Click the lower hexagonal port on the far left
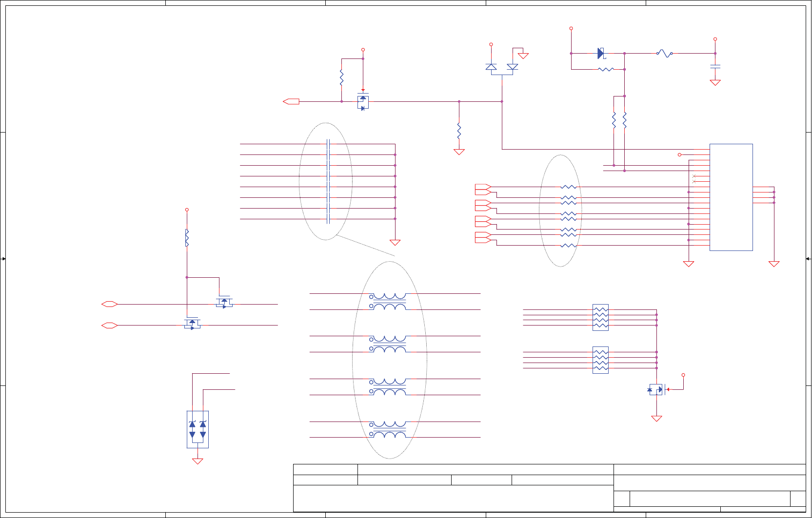Image resolution: width=812 pixels, height=518 pixels. (110, 326)
